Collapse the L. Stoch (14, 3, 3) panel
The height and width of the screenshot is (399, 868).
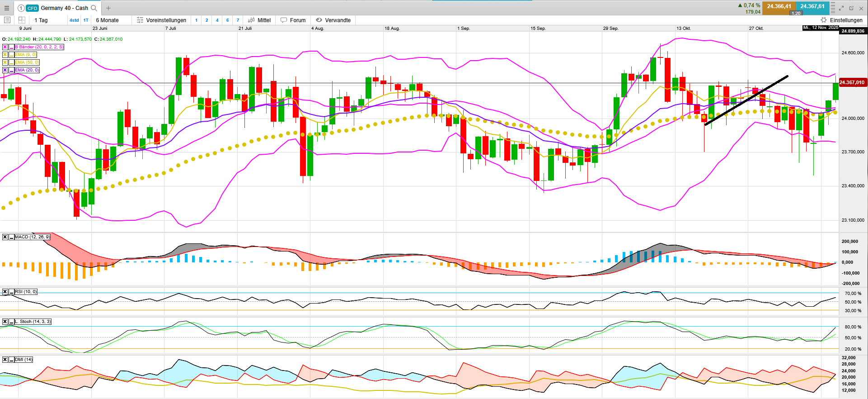11,322
